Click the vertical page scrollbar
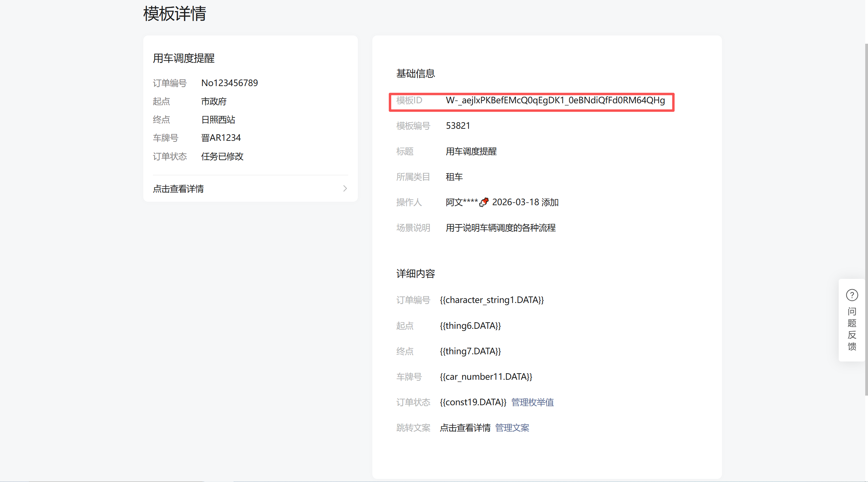This screenshot has width=868, height=482. click(x=866, y=220)
